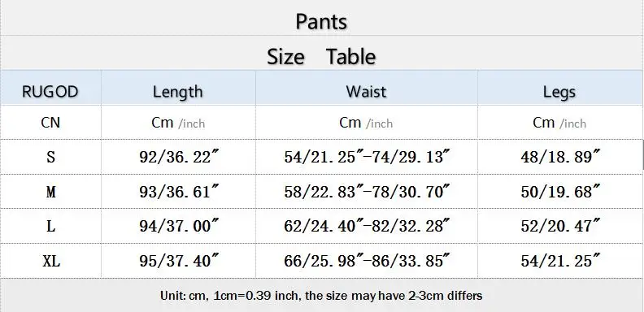Click the CN row label
644x312 pixels.
pyautogui.click(x=50, y=123)
